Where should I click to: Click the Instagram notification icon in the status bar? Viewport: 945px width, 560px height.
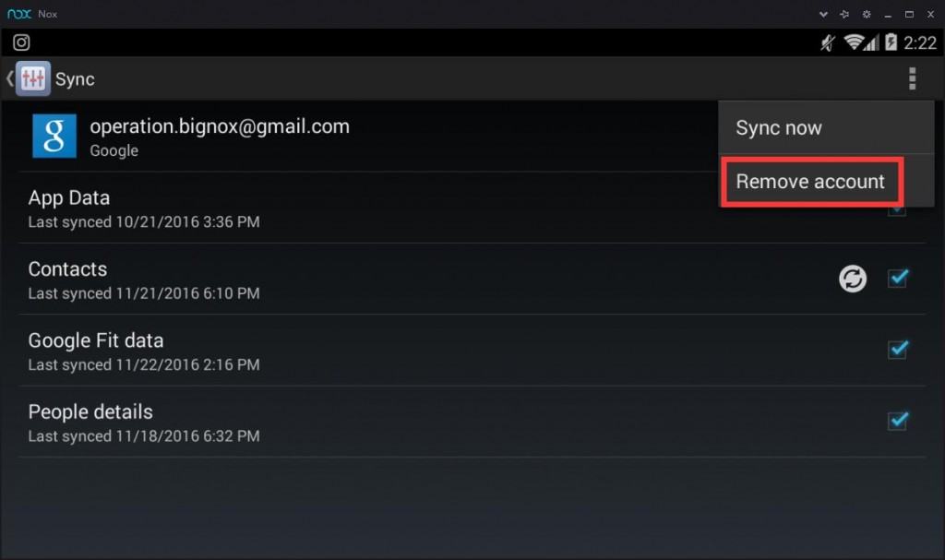pyautogui.click(x=22, y=42)
